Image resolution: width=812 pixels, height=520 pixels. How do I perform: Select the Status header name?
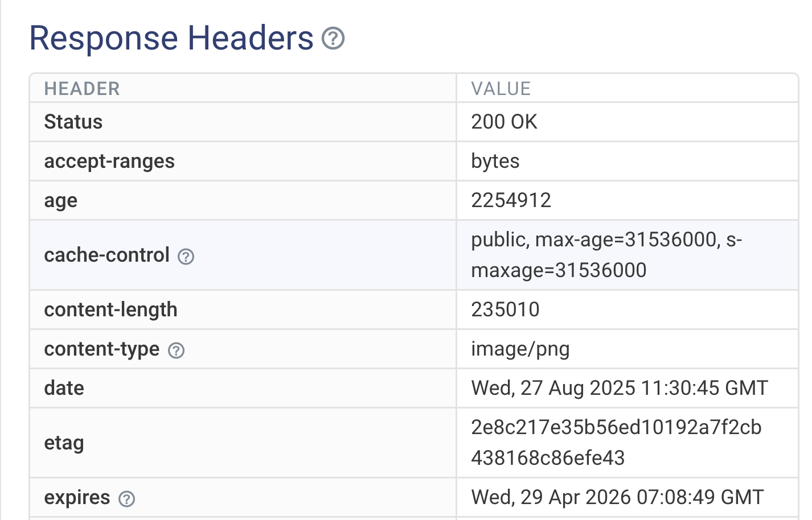point(73,122)
